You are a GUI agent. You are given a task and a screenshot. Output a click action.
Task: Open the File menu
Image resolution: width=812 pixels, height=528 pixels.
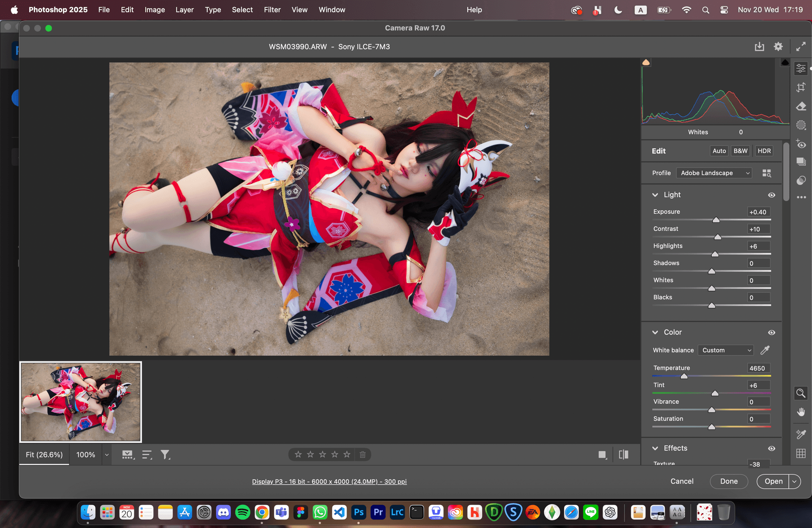(x=104, y=10)
